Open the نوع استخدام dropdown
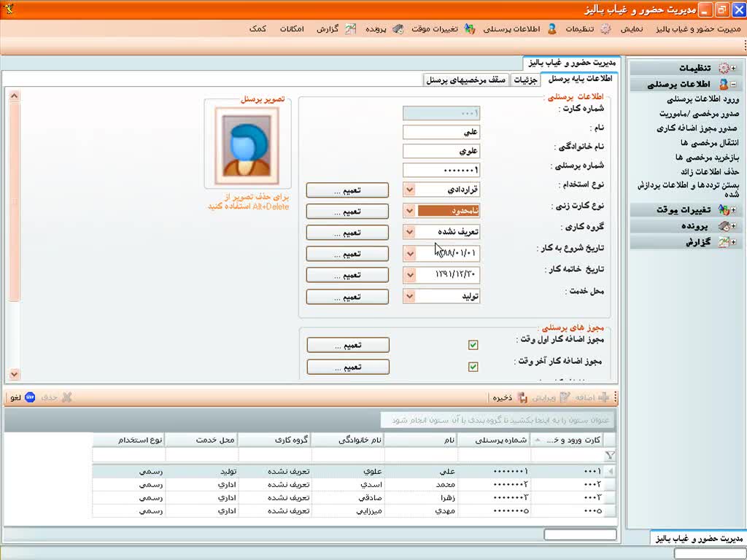Screen dimensions: 747x560 click(409, 190)
